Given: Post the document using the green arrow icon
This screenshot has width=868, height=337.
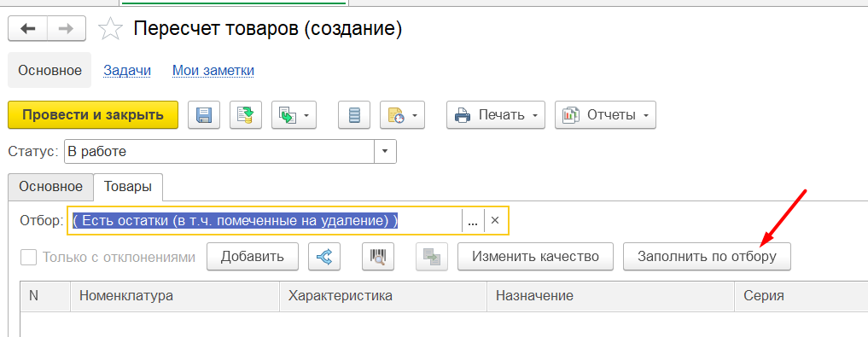Looking at the screenshot, I should point(245,115).
